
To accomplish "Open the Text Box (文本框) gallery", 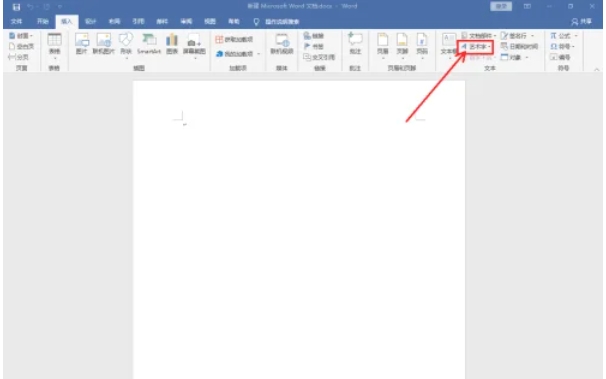I will pyautogui.click(x=448, y=46).
